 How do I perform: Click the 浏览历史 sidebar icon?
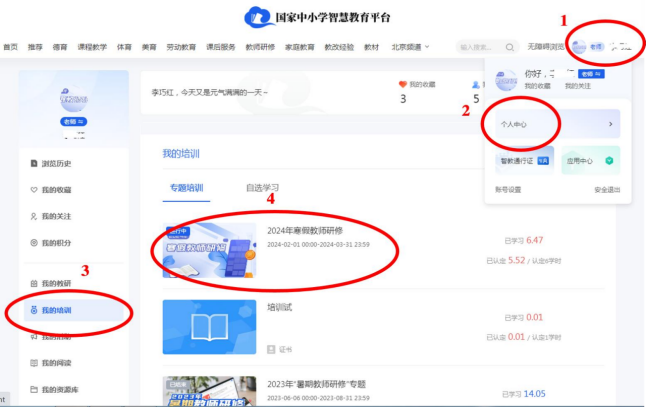(x=34, y=163)
